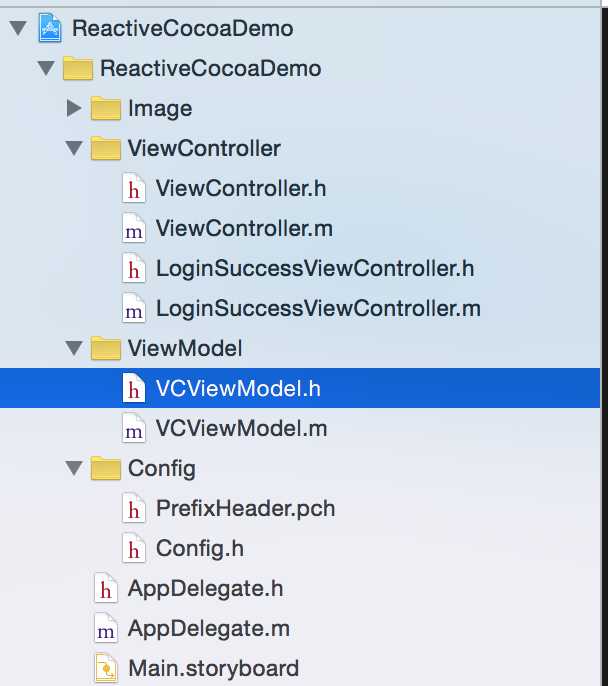Click the LoginSuccessViewController.h file icon
This screenshot has height=686, width=608.
click(x=133, y=268)
